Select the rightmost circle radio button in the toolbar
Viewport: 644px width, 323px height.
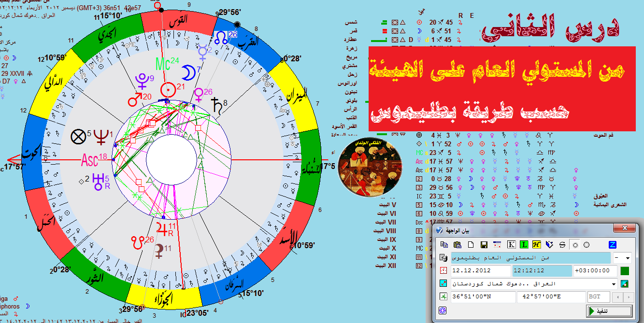point(586,245)
